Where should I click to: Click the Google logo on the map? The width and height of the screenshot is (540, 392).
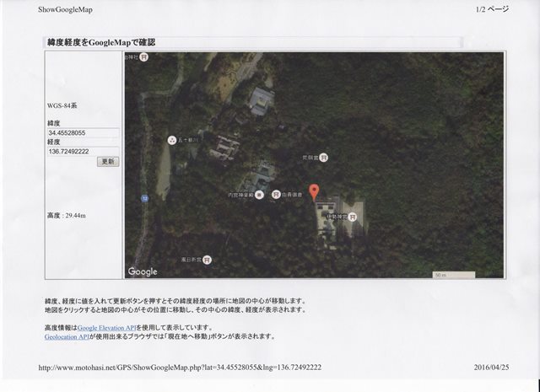coord(143,271)
